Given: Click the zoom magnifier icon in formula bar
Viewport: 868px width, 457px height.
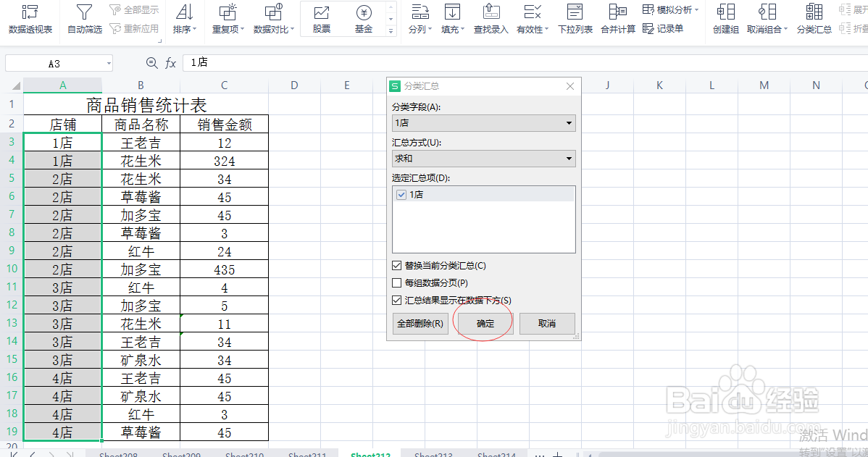Looking at the screenshot, I should coord(151,63).
